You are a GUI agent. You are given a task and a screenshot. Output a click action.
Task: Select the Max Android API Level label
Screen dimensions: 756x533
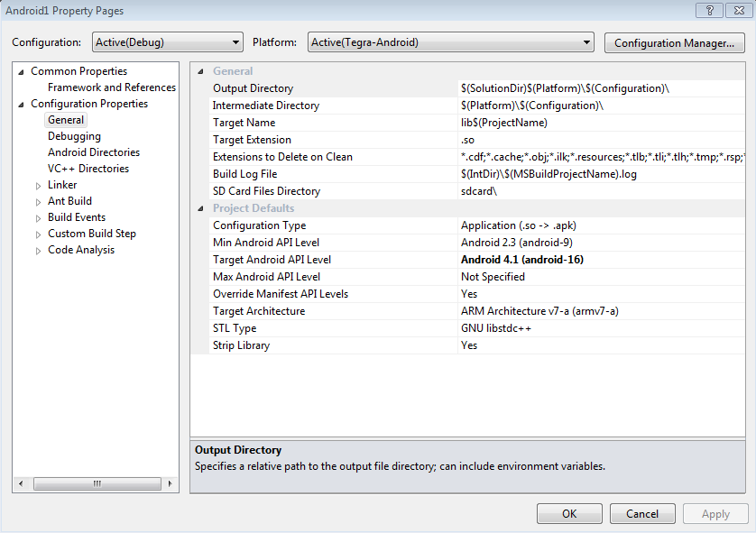click(x=267, y=277)
